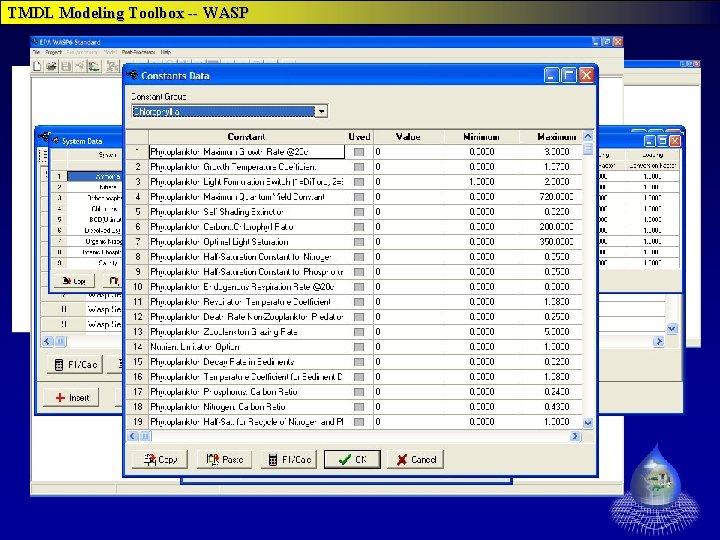Toggle Used checkbox for Growth Temperature Coefficient
The width and height of the screenshot is (720, 540).
pos(359,167)
